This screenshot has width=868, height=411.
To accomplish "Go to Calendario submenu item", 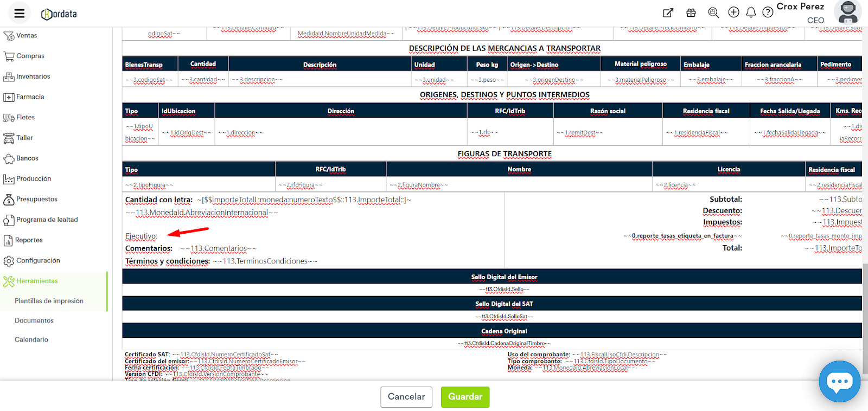I will point(31,339).
